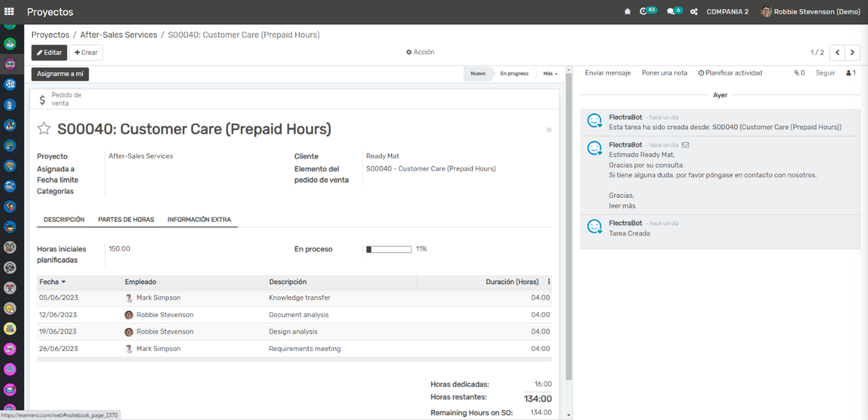This screenshot has height=420, width=868.
Task: Click the En proceso progress bar
Action: click(x=389, y=249)
